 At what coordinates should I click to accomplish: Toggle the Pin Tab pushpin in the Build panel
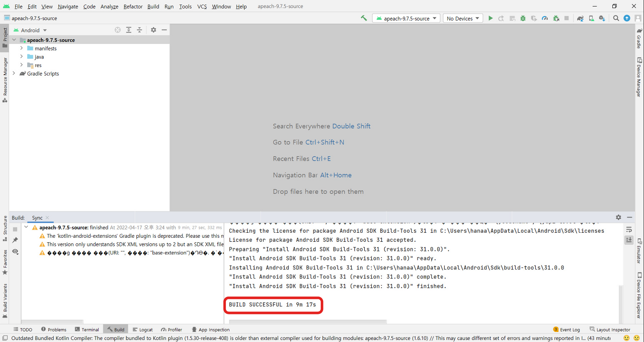pos(15,240)
